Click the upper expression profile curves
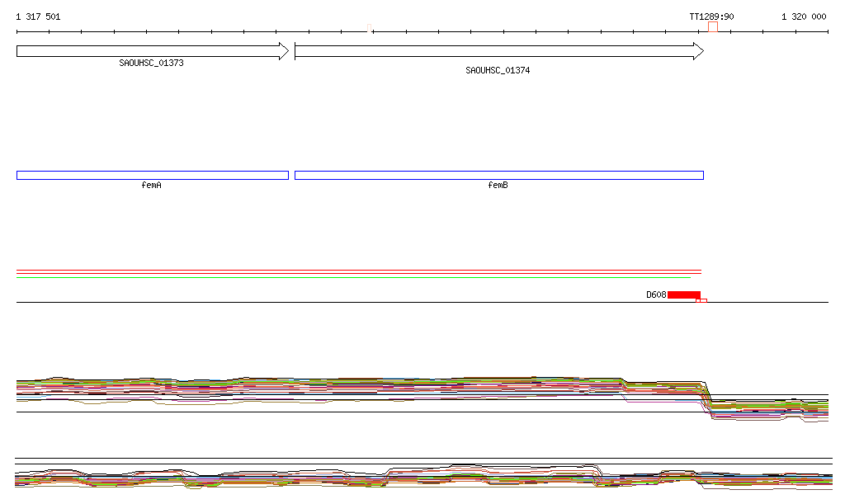The image size is (845, 504). pos(330,385)
